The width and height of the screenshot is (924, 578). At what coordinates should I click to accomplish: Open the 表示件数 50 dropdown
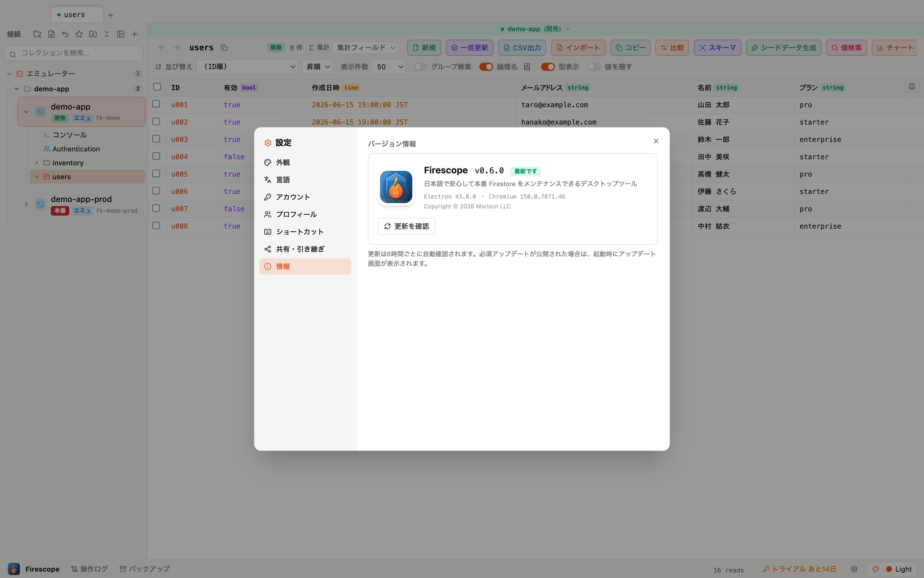[389, 67]
